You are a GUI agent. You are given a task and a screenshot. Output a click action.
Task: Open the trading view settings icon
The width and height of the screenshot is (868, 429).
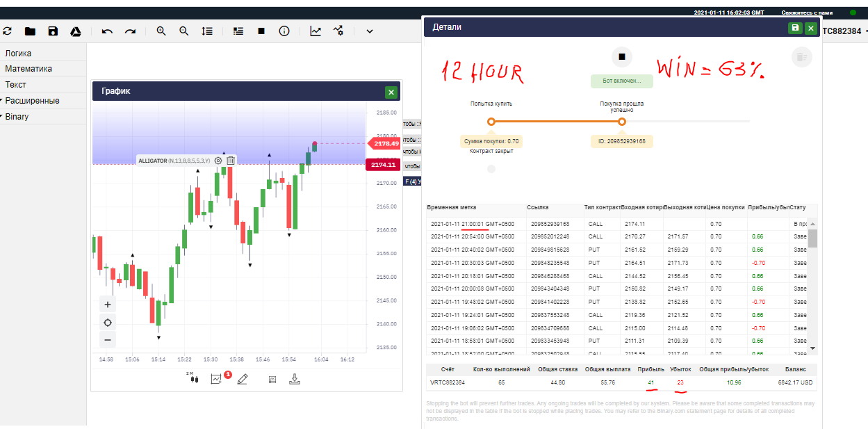[338, 31]
